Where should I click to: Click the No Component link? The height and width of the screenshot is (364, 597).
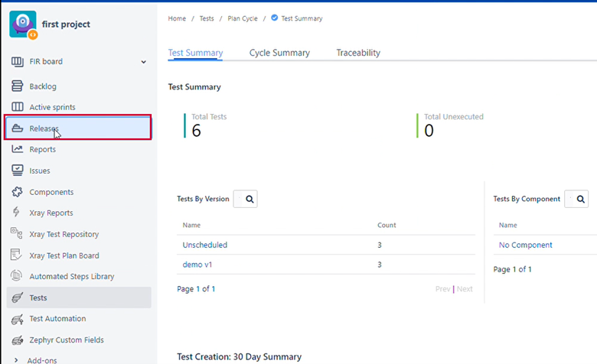click(x=525, y=245)
